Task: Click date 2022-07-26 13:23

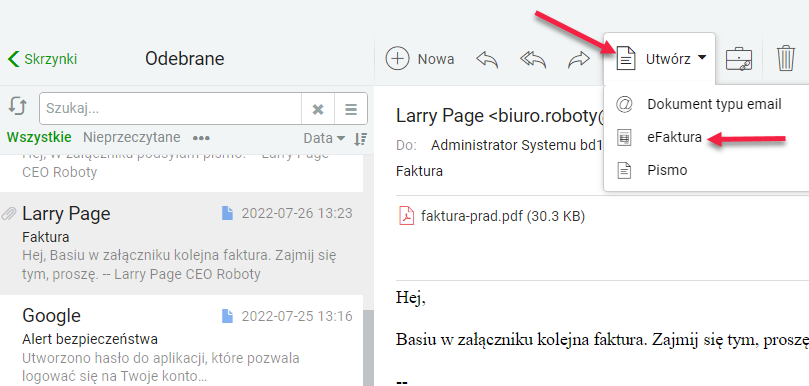Action: coord(297,213)
